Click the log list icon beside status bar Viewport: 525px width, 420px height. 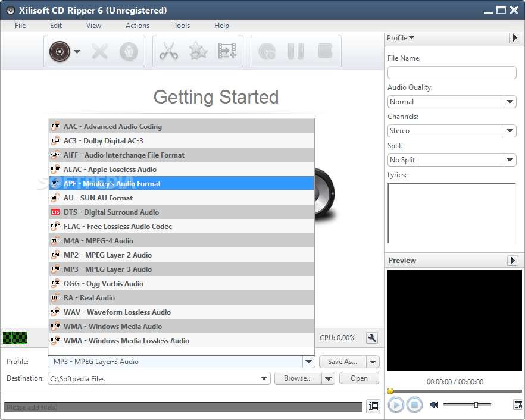(x=373, y=406)
